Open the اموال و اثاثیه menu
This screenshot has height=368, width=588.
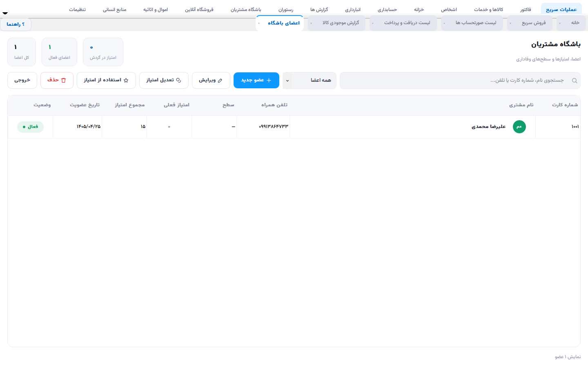pos(156,9)
